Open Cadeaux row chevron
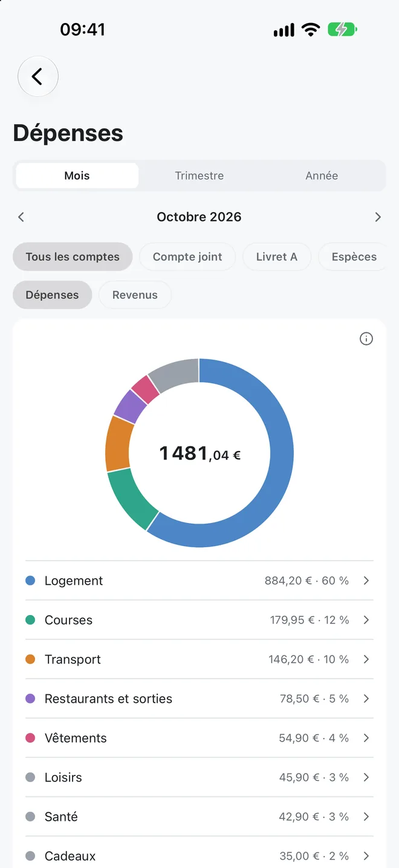The image size is (399, 868). click(x=366, y=856)
